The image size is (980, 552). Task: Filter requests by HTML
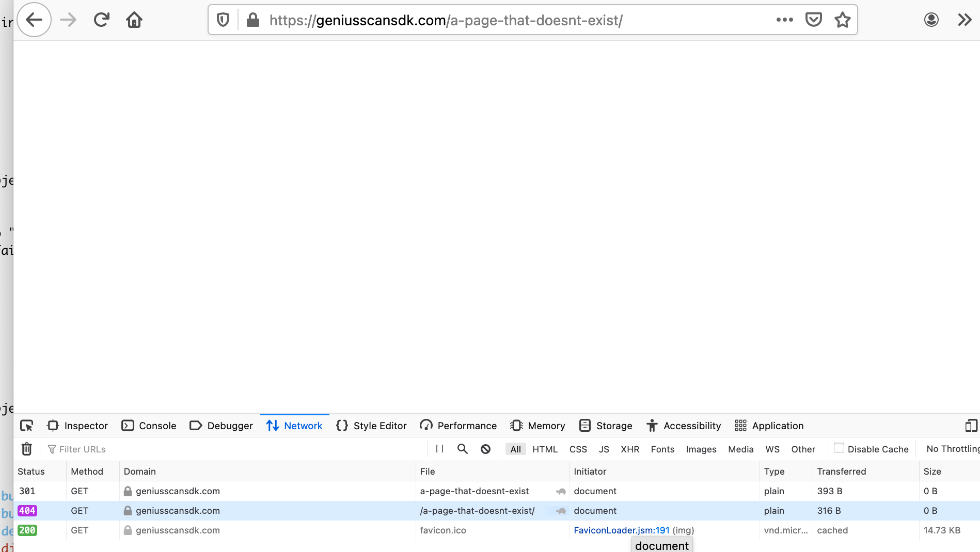[545, 449]
